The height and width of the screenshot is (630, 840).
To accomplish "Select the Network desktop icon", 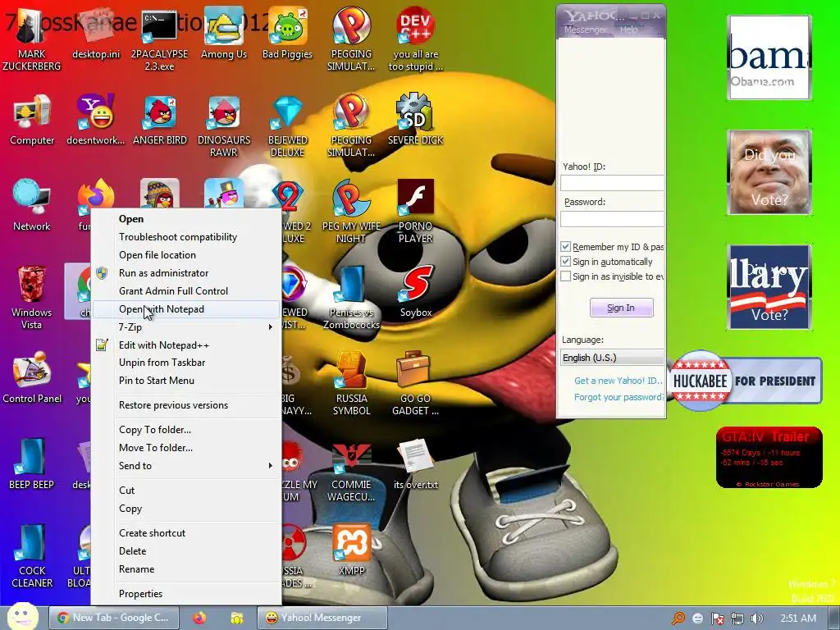I will pyautogui.click(x=32, y=206).
